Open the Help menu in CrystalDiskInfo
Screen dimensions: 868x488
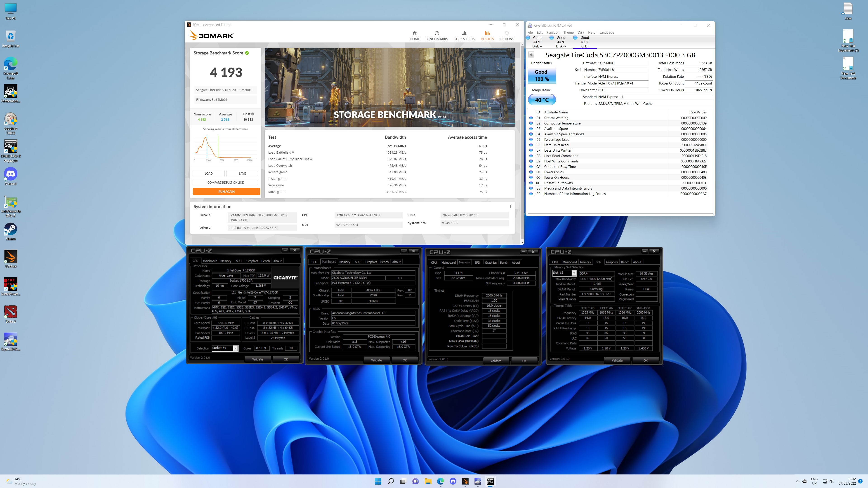pyautogui.click(x=592, y=32)
